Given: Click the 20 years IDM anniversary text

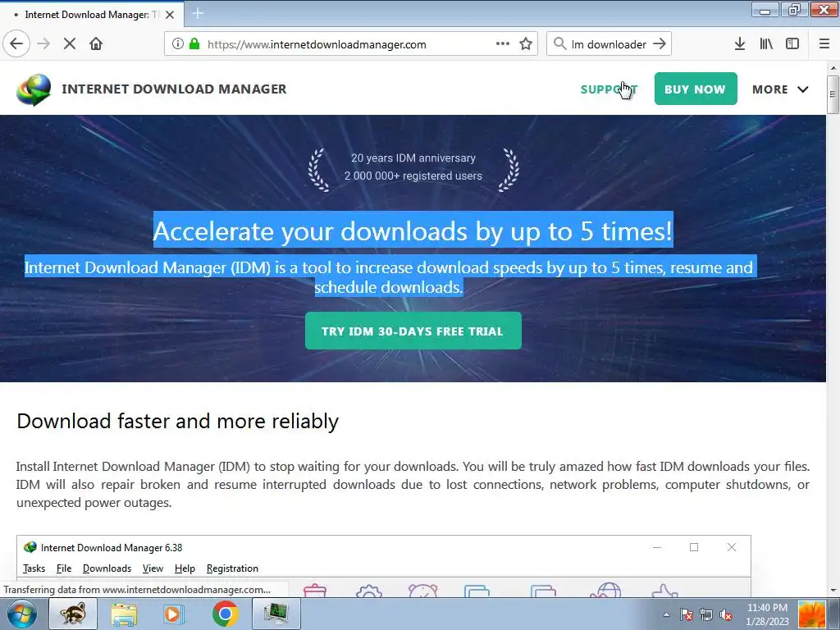Looking at the screenshot, I should click(413, 158).
